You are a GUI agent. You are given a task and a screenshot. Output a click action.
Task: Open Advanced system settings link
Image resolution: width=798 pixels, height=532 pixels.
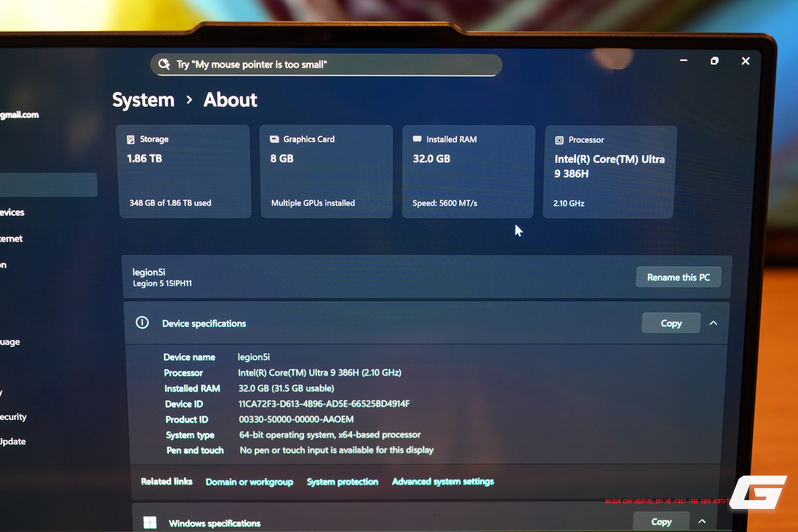(442, 481)
